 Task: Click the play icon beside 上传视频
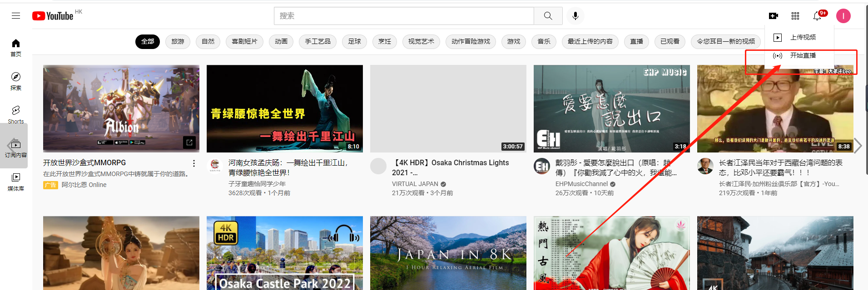tap(778, 37)
